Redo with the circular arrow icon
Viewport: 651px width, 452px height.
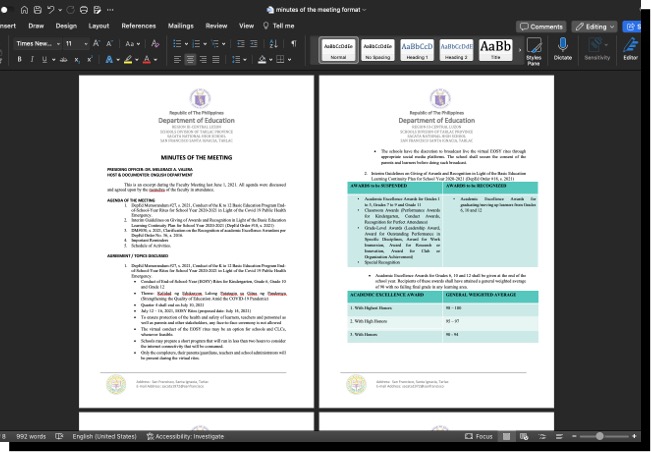(70, 10)
